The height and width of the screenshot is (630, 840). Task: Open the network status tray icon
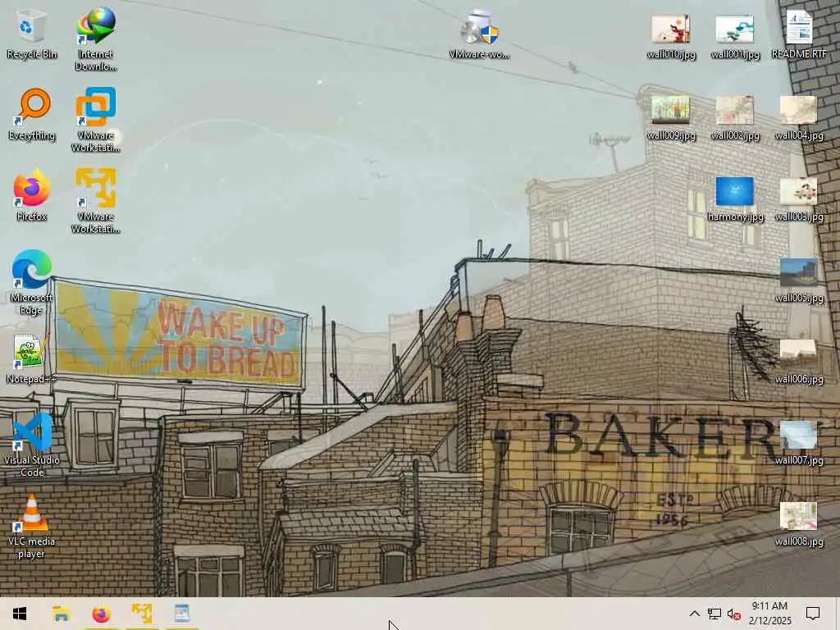coord(714,614)
